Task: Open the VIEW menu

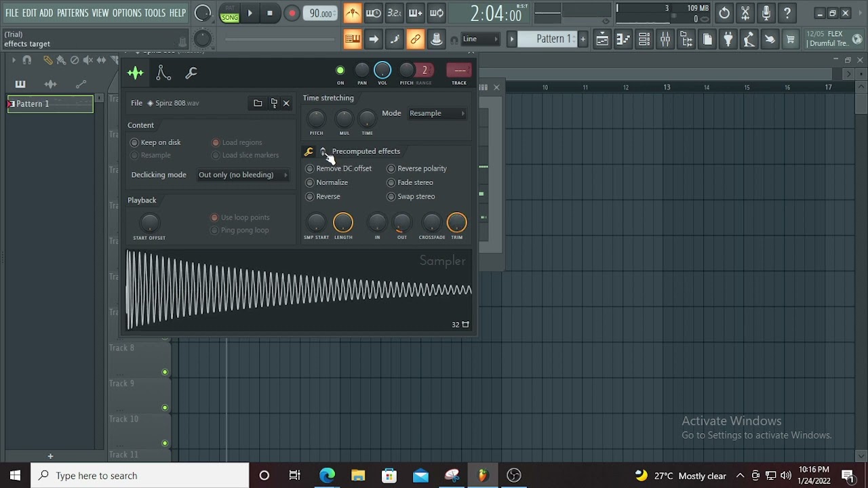Action: (x=100, y=13)
